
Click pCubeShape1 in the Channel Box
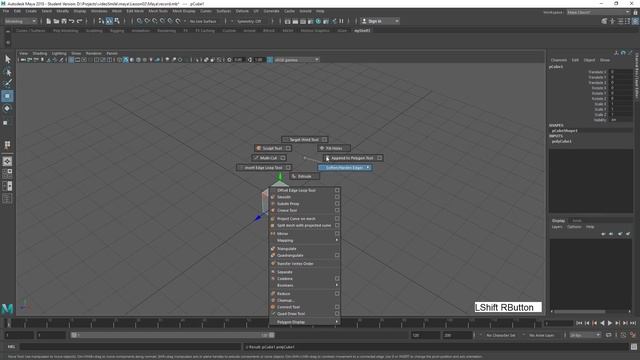564,131
